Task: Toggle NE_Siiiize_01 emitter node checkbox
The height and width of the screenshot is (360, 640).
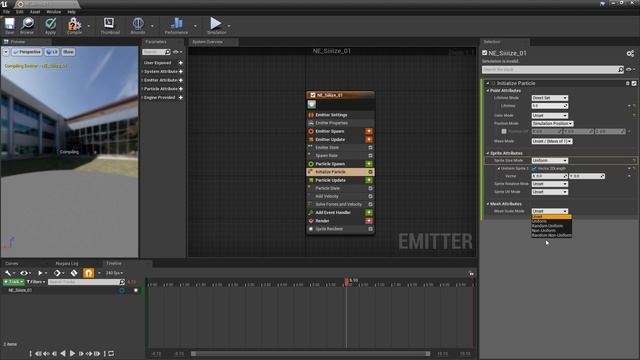Action: [313, 95]
